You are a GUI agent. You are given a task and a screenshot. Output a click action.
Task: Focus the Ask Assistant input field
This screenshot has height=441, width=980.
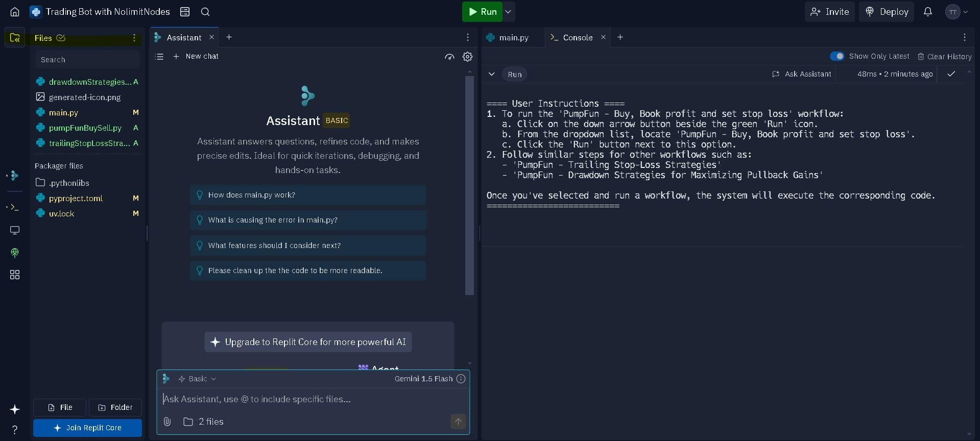(313, 399)
